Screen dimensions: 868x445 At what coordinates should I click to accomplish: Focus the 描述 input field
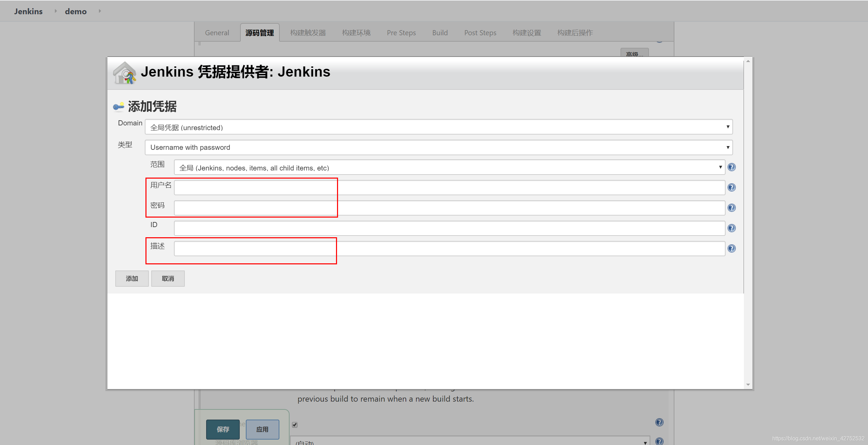tap(450, 248)
